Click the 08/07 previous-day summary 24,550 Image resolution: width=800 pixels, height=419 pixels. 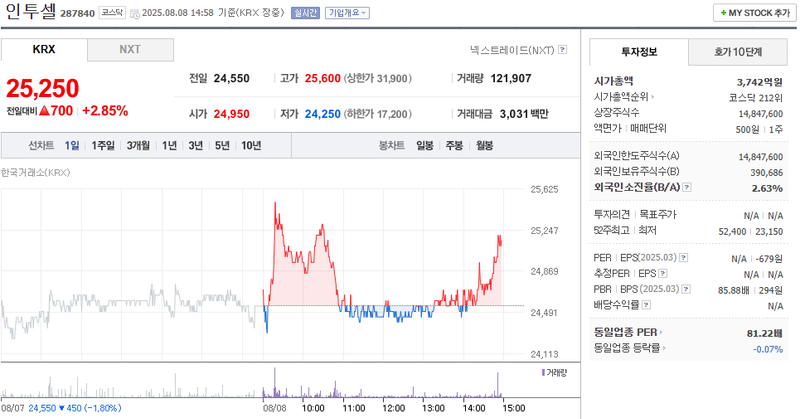pyautogui.click(x=42, y=408)
